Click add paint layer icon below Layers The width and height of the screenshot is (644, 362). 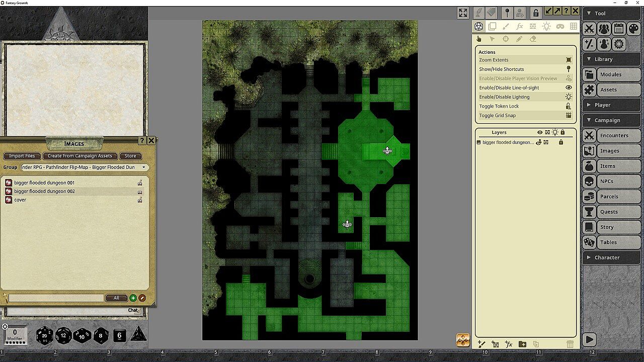point(481,344)
